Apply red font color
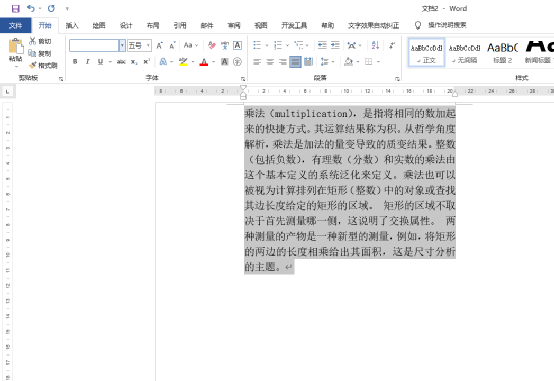 click(204, 62)
